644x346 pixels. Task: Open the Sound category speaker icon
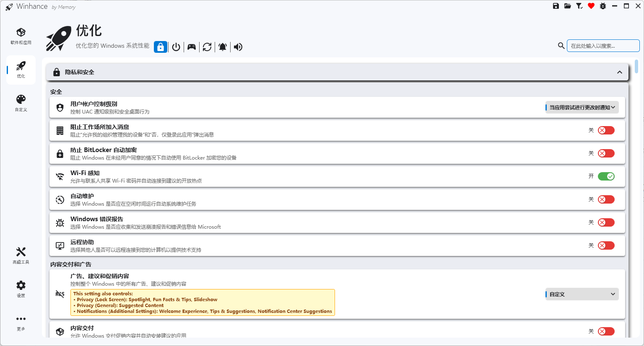[238, 47]
